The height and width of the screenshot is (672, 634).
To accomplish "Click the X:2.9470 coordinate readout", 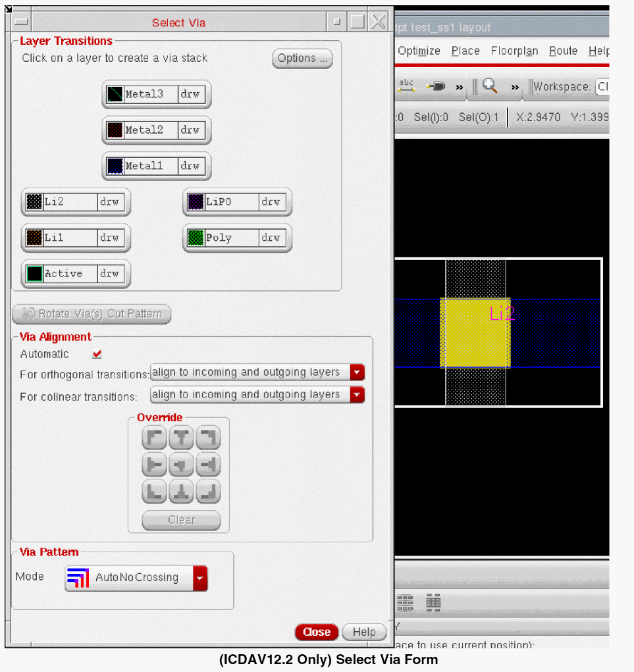I will click(538, 117).
